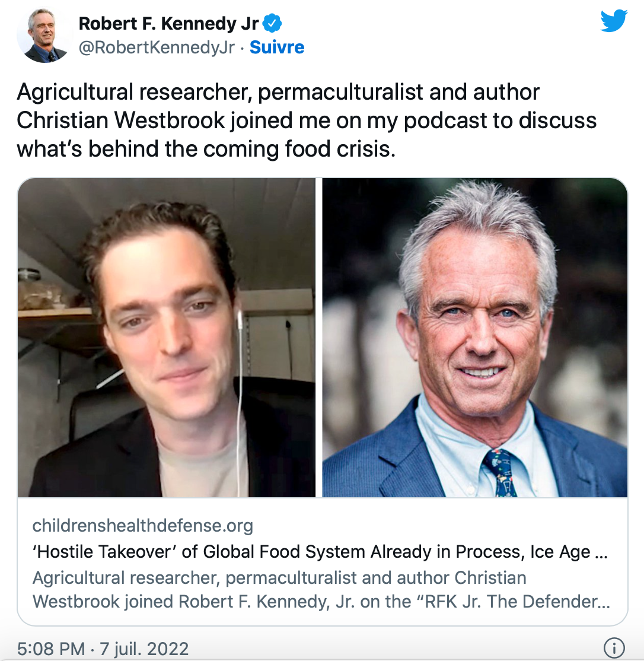Open the childrenshealthdefense.org domain link
Viewport: 644px width, 661px height.
tap(143, 525)
